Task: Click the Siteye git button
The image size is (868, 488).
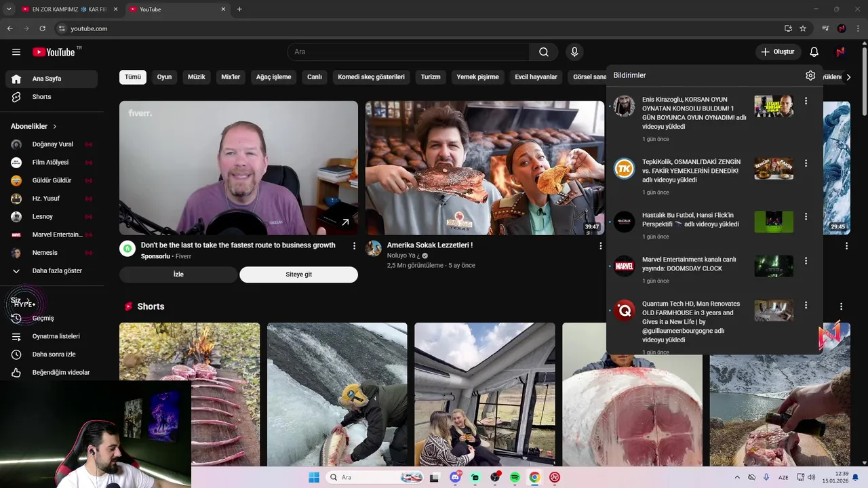Action: click(298, 274)
